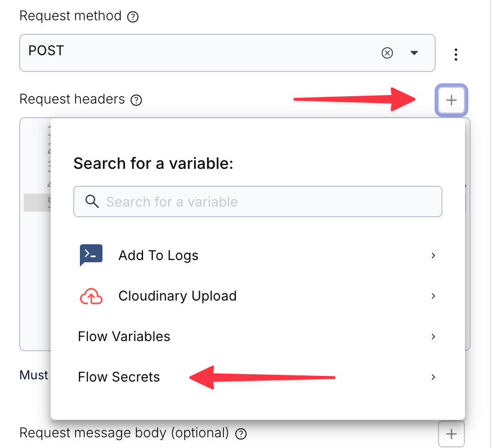Click the plus button for Request headers

451,101
